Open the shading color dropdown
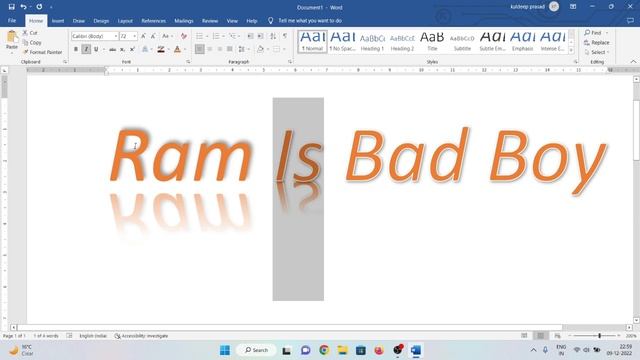 268,49
